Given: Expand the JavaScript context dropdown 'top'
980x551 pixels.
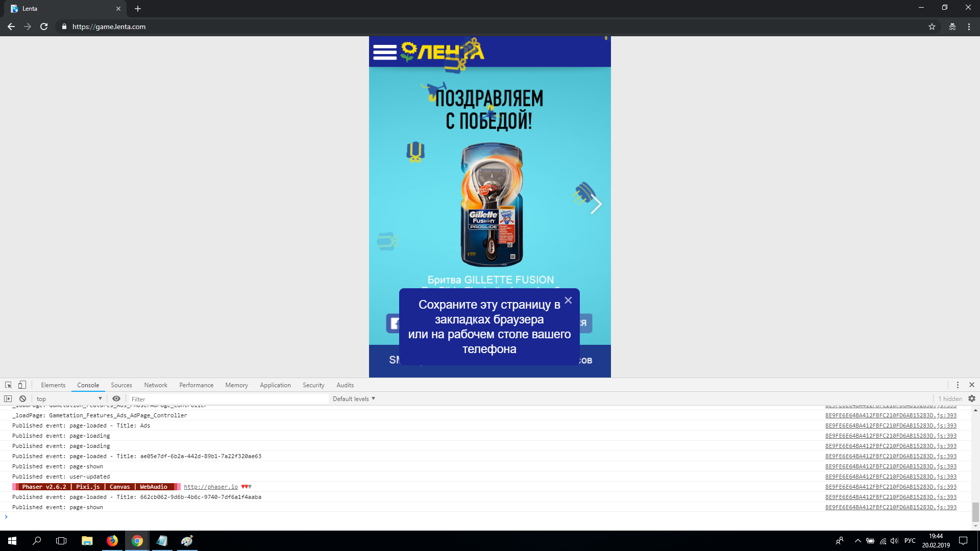Looking at the screenshot, I should click(69, 399).
